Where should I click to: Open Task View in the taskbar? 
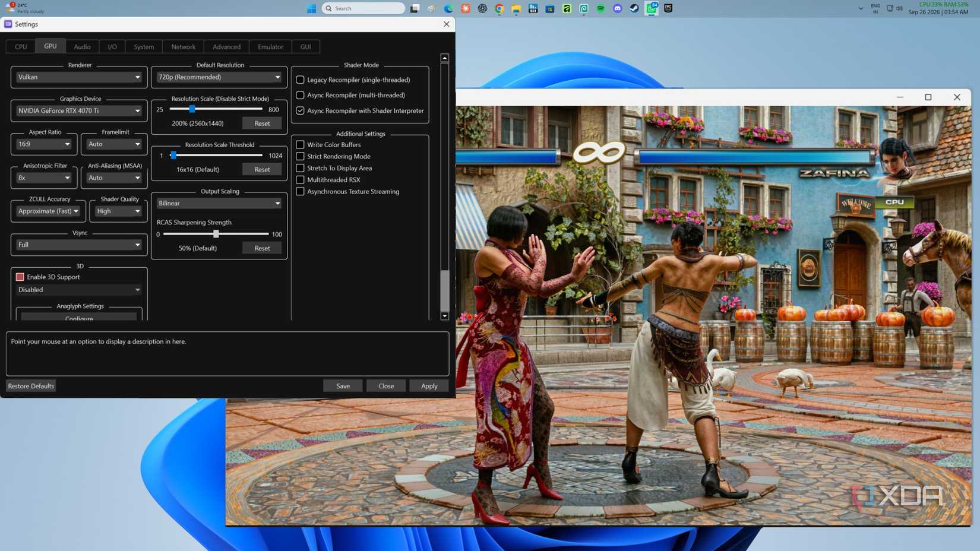coord(415,8)
